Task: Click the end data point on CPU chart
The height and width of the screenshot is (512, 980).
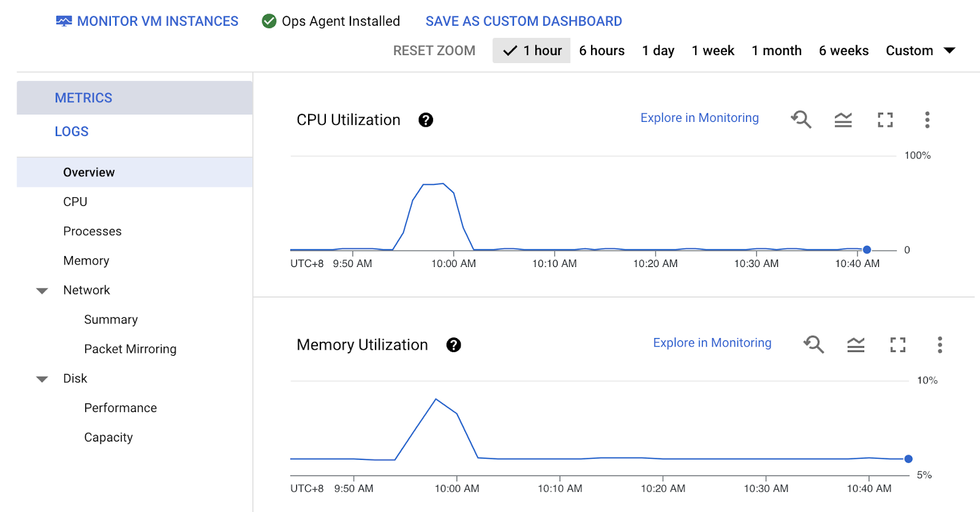Action: pos(867,250)
